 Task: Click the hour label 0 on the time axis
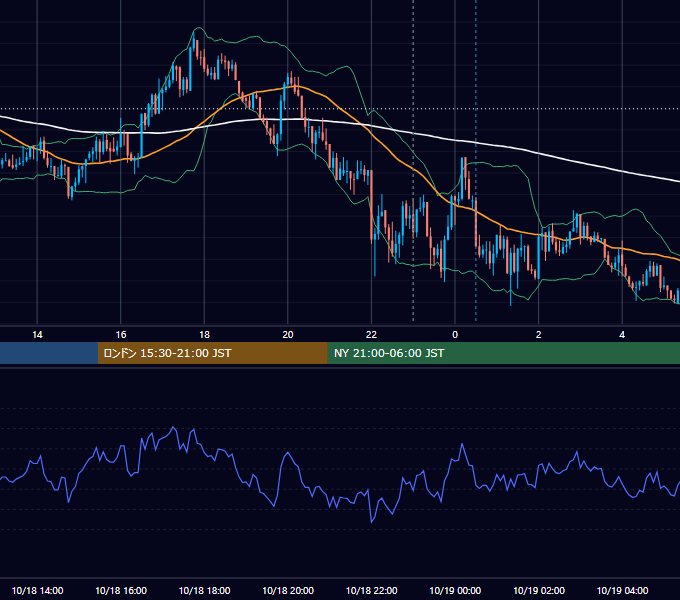click(455, 335)
